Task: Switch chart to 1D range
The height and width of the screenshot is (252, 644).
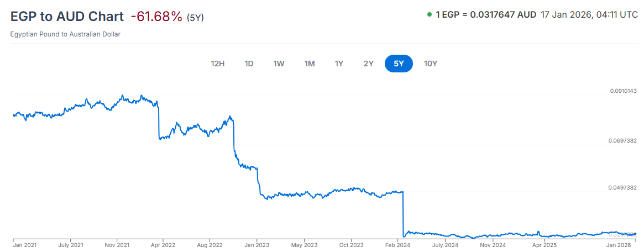Action: (x=249, y=64)
